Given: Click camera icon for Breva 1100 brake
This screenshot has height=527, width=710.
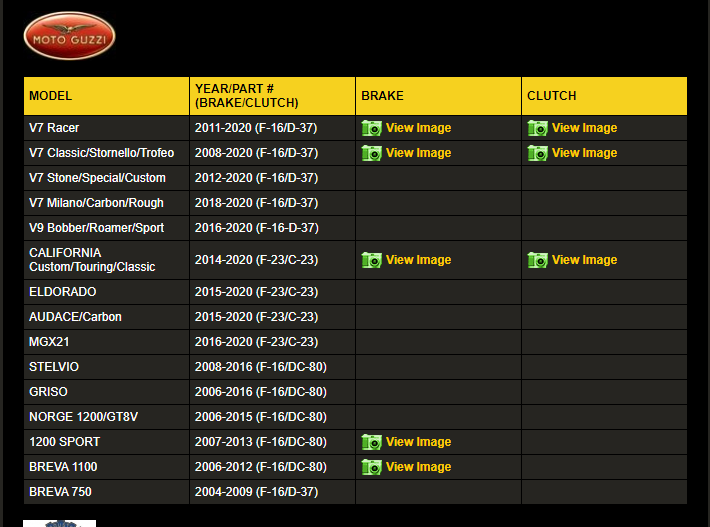Looking at the screenshot, I should 371,467.
